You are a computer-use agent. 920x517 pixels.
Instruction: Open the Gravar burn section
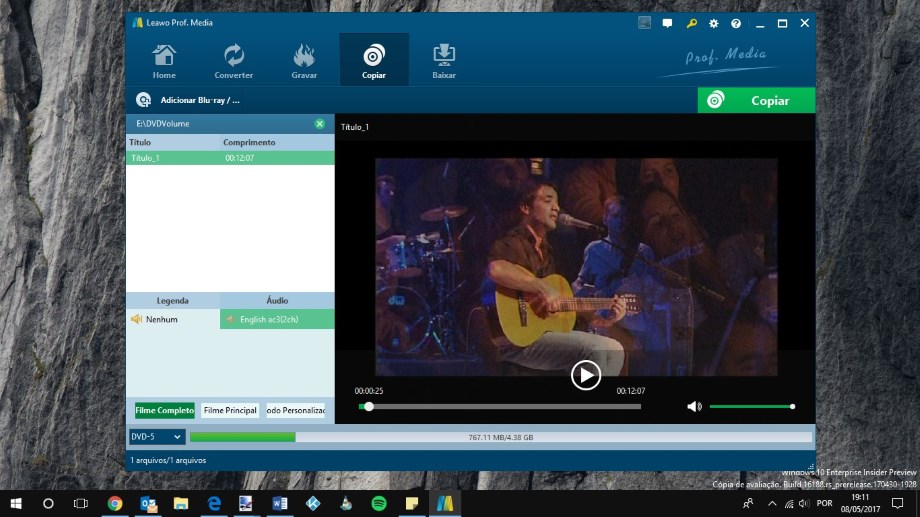click(x=304, y=61)
